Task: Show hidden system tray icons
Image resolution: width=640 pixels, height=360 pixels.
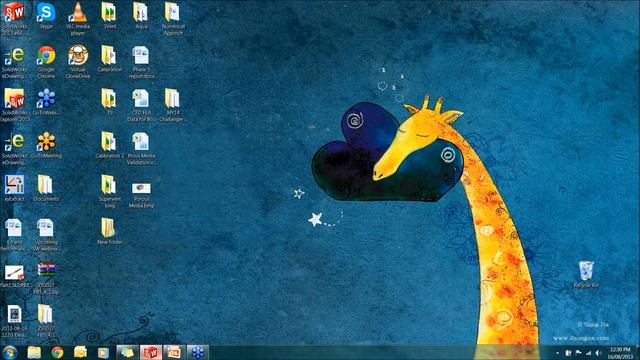Action: click(558, 353)
